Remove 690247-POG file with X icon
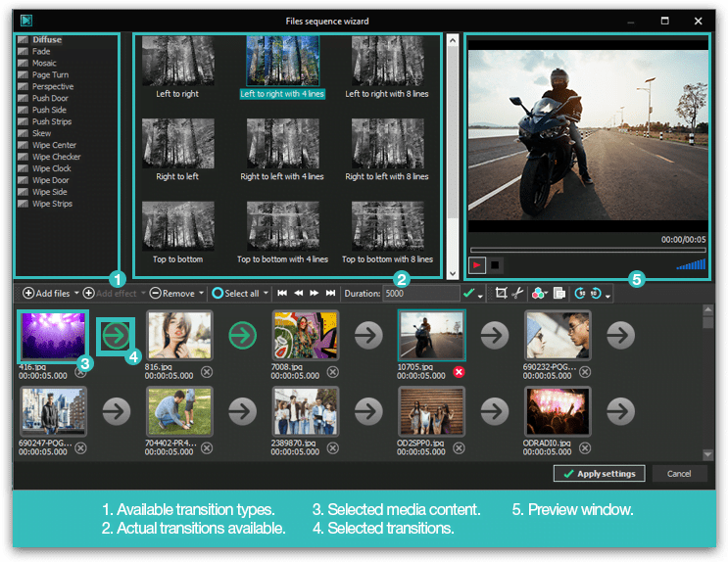This screenshot has width=728, height=562. 80,447
